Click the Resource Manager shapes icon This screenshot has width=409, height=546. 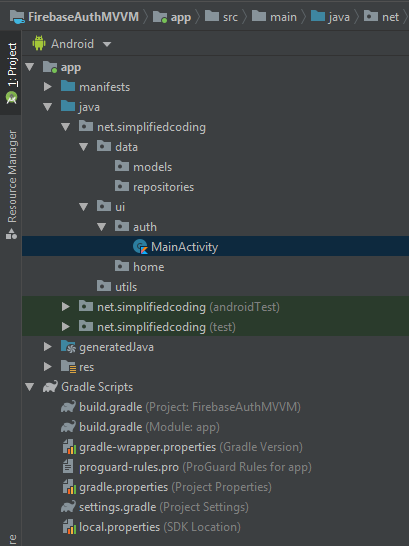[11, 234]
